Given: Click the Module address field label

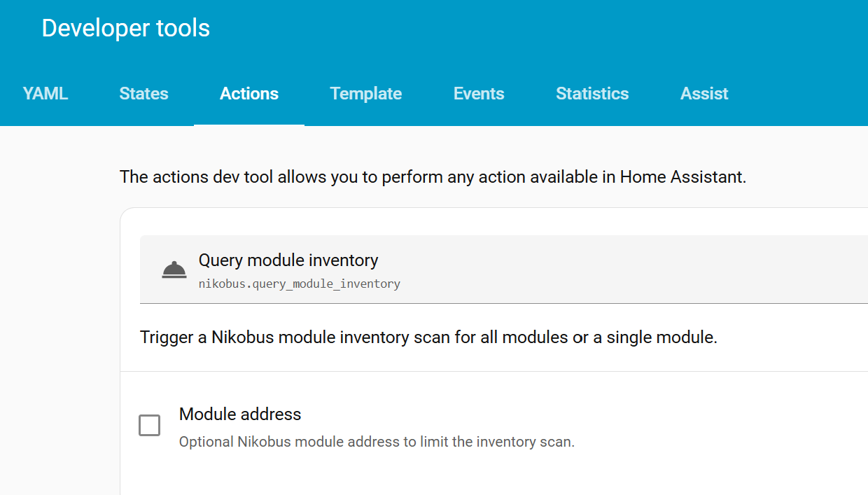Looking at the screenshot, I should pos(240,414).
